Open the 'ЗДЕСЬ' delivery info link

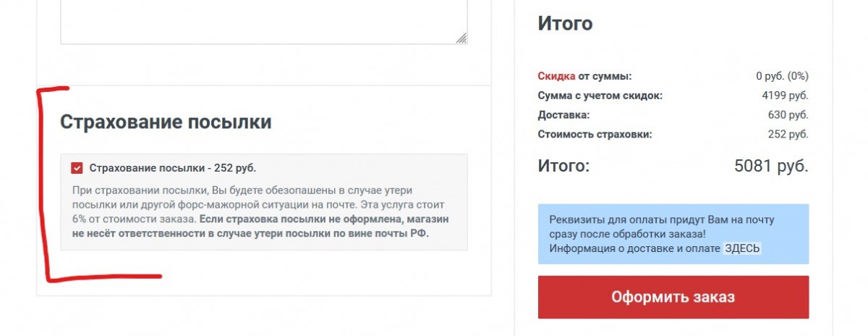(x=742, y=248)
